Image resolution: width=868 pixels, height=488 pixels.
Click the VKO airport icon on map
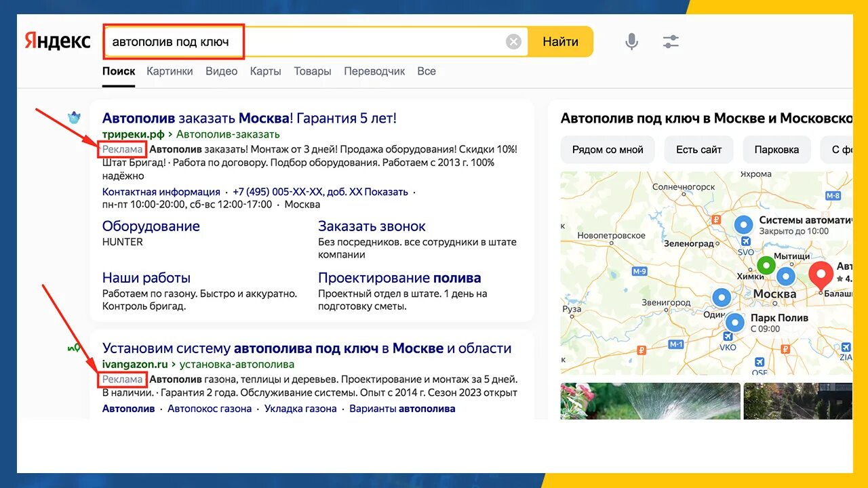coord(729,338)
